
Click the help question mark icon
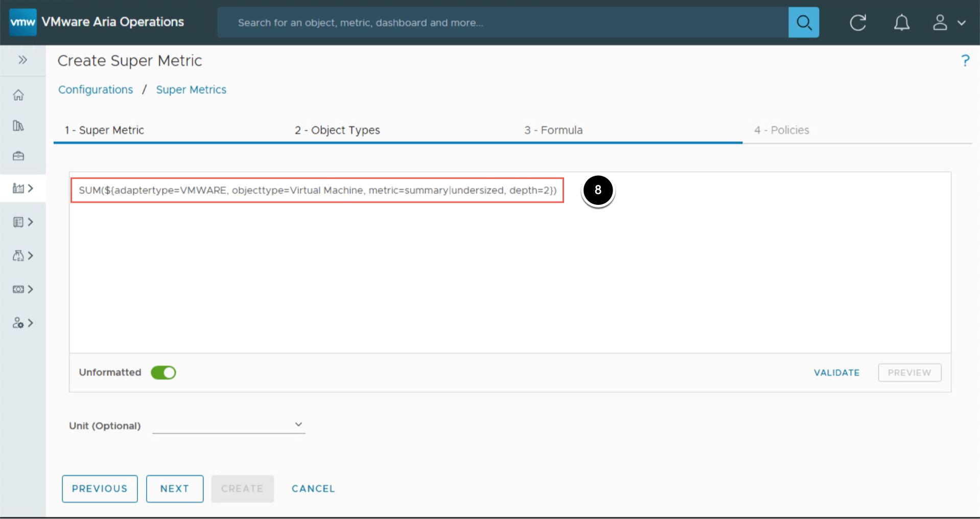[965, 61]
